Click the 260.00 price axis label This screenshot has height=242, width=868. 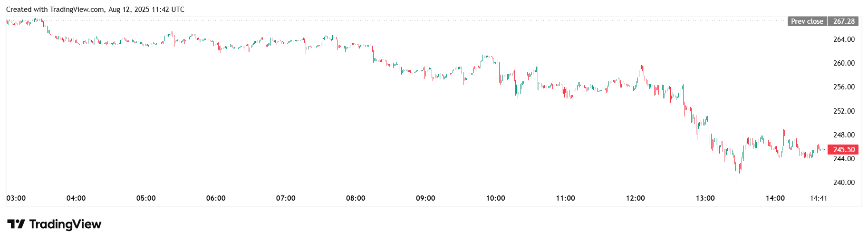(844, 63)
